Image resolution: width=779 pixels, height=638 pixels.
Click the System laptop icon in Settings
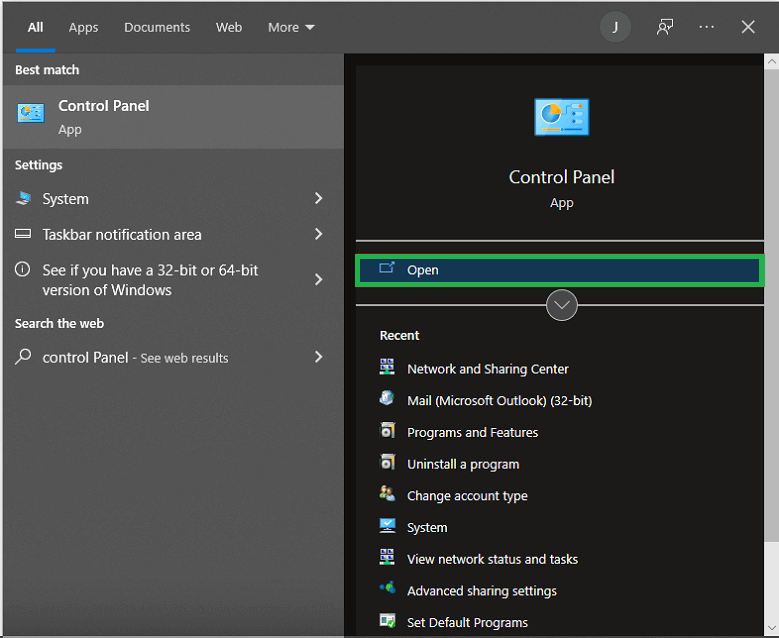click(x=23, y=198)
